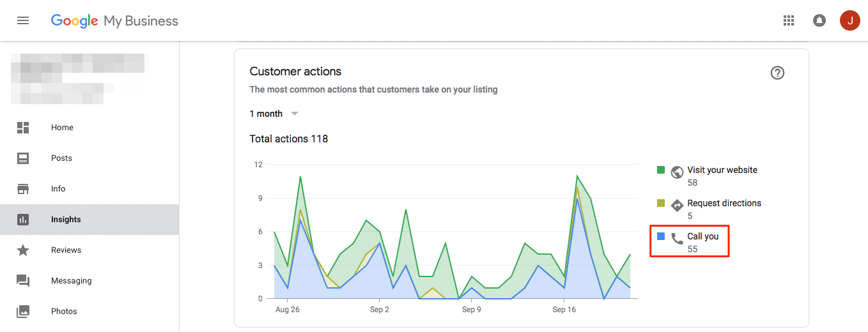Click the Sep 9 axis label
This screenshot has height=332, width=868.
click(x=471, y=310)
